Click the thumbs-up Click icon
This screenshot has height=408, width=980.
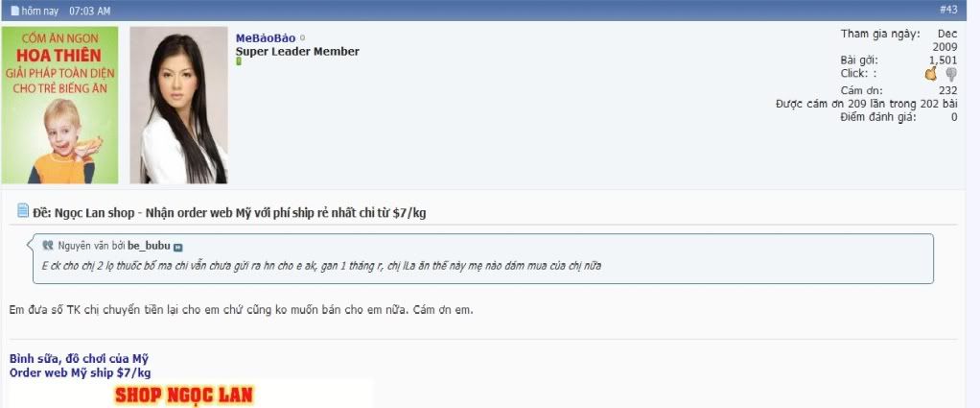pyautogui.click(x=930, y=73)
